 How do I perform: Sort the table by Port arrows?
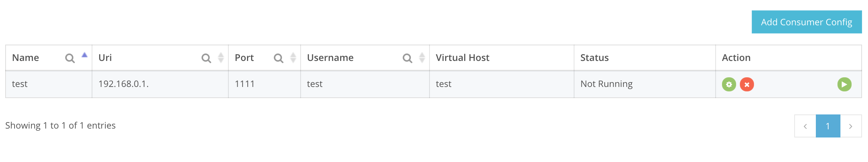pyautogui.click(x=293, y=58)
